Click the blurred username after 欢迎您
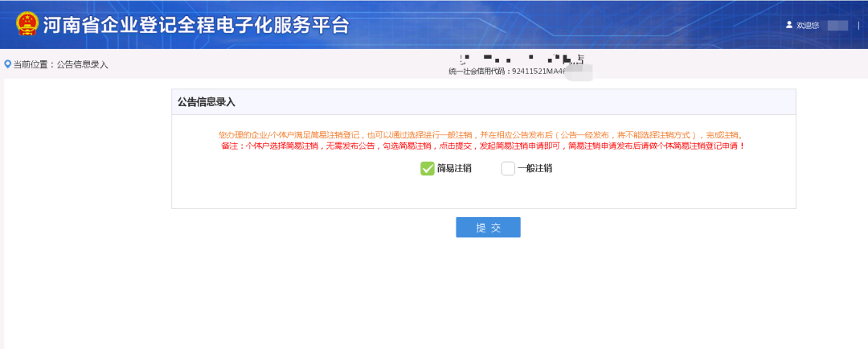Screen dimensions: 868x349 (837, 26)
